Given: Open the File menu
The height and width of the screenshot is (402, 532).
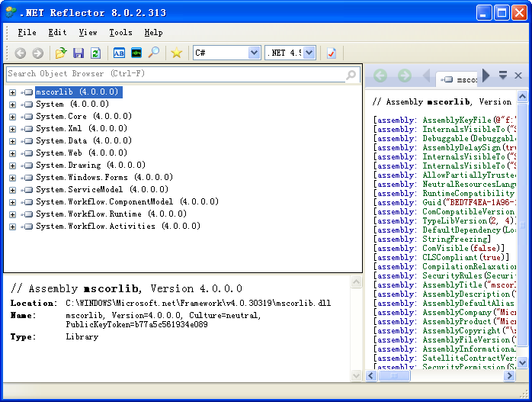Looking at the screenshot, I should click(27, 33).
